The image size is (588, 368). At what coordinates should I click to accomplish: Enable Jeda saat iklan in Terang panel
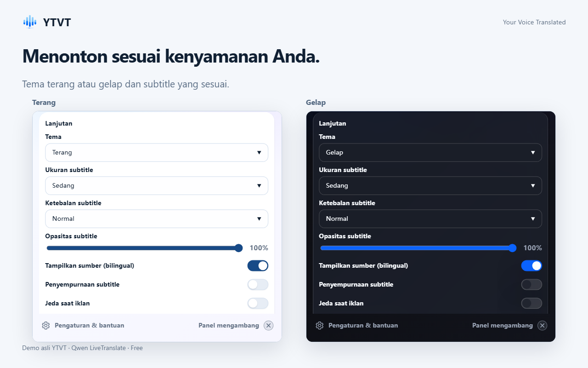tap(258, 303)
